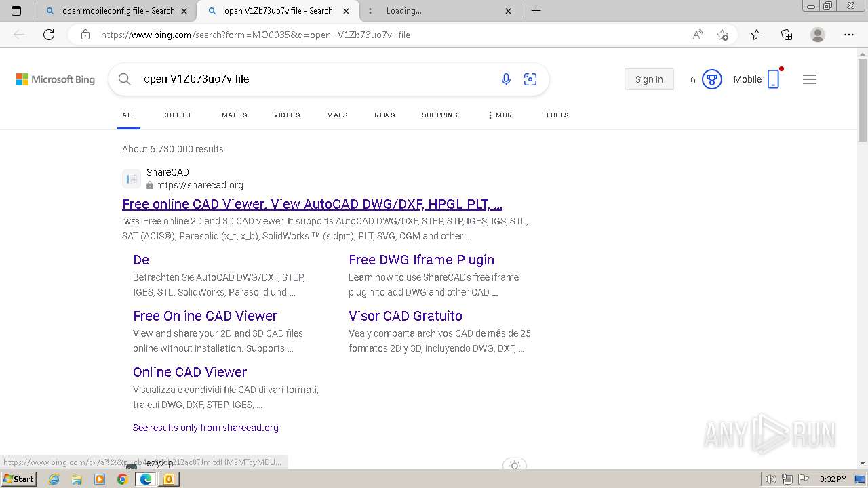
Task: View site information lock icon
Action: point(85,35)
